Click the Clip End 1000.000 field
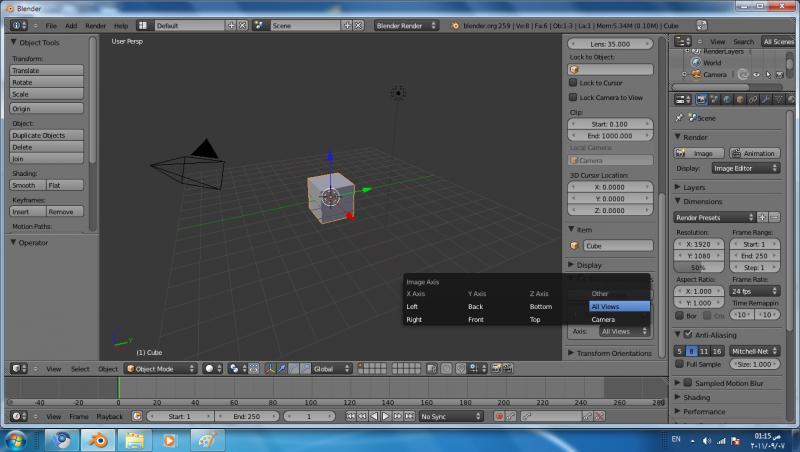Image resolution: width=800 pixels, height=452 pixels. point(610,136)
